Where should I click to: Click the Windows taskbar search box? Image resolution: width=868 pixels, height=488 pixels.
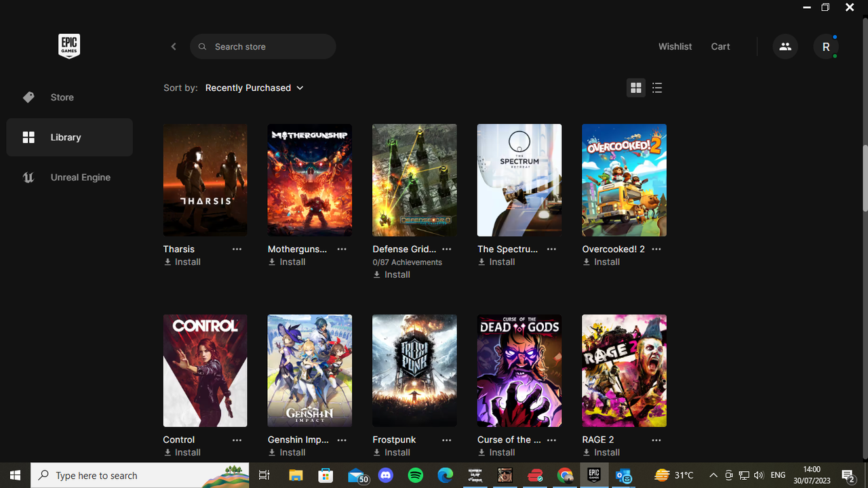coord(140,475)
